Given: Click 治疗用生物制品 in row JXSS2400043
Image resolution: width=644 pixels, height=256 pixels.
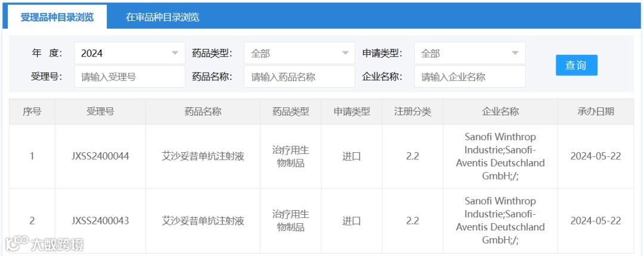Looking at the screenshot, I should pyautogui.click(x=291, y=221).
